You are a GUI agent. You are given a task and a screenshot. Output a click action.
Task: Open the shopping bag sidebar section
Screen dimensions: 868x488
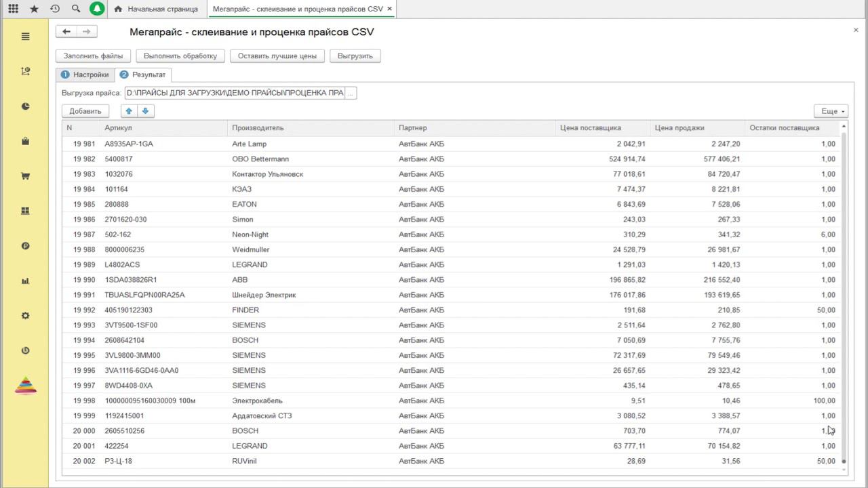pos(26,141)
